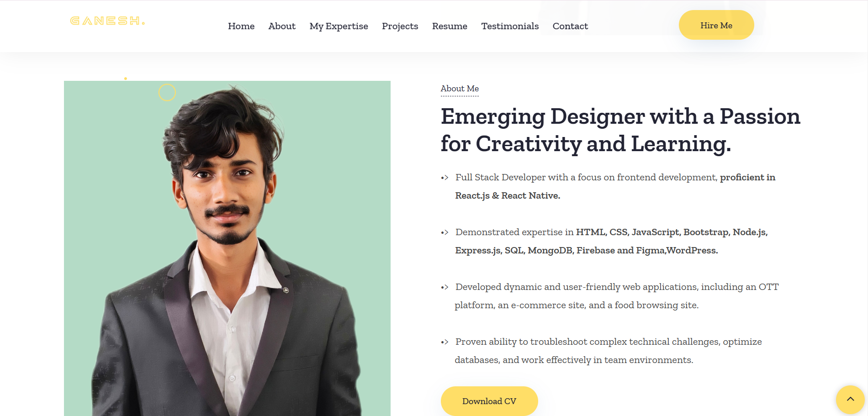This screenshot has height=416, width=868.
Task: Click the React.js & React Native text
Action: tap(508, 196)
